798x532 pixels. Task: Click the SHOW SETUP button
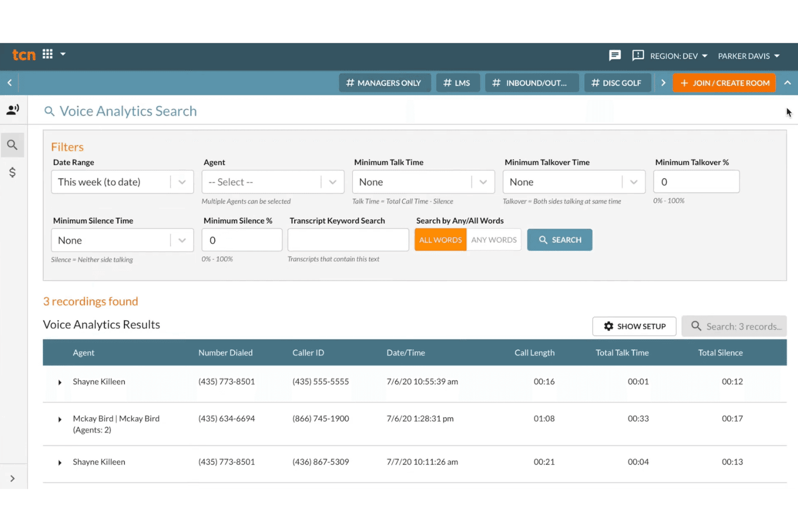coord(634,327)
